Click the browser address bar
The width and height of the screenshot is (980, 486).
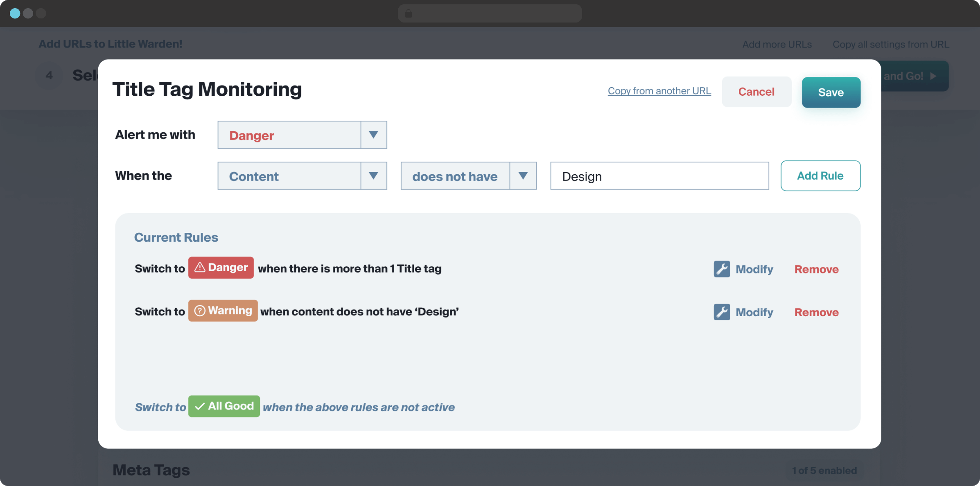point(490,13)
